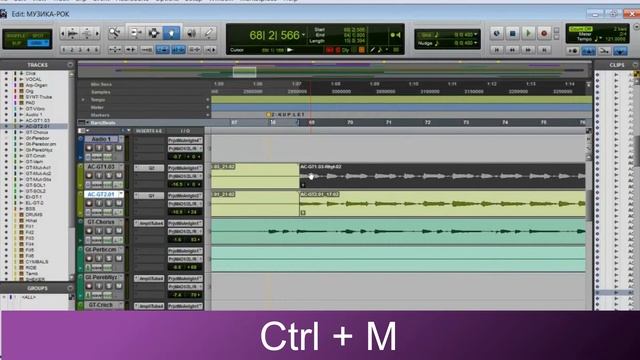Viewport: 640px width, 360px height.
Task: Click the Rewind transport button
Action: pyautogui.click(x=512, y=50)
